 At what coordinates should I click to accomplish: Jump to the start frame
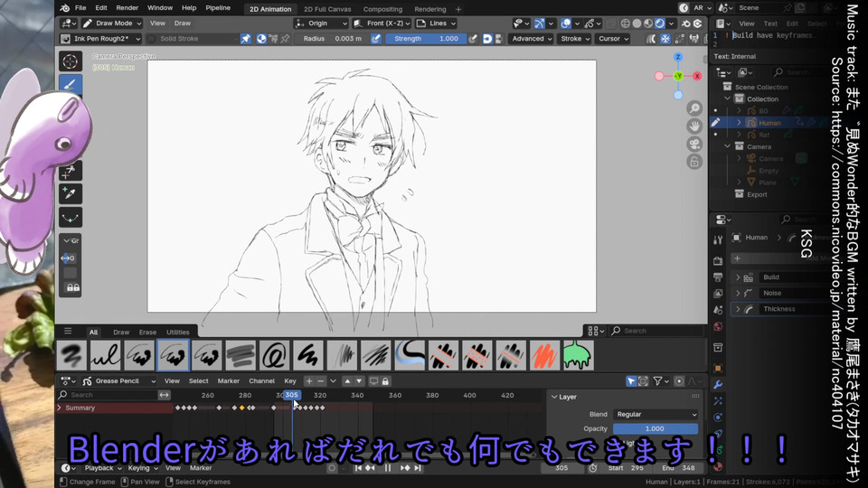358,468
